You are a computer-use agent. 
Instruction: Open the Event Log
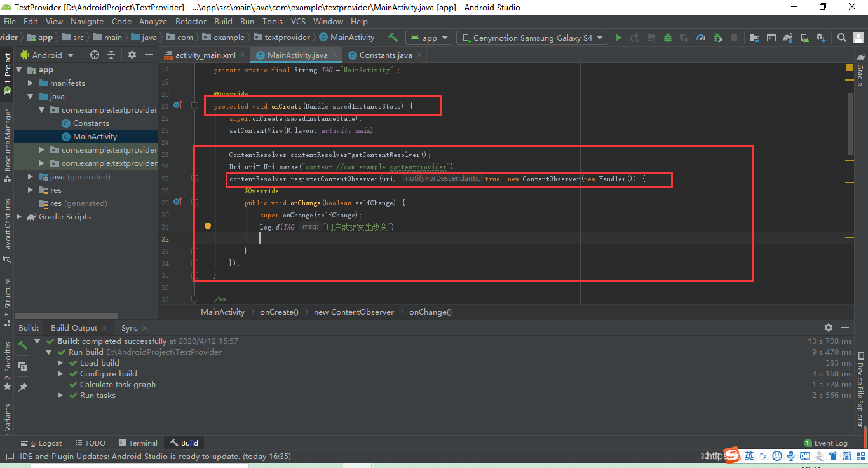825,443
